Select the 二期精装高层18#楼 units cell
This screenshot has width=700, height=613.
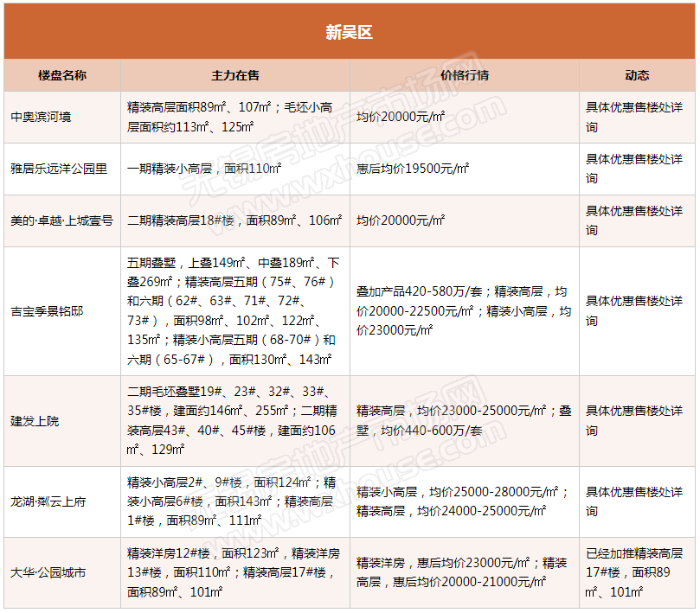pyautogui.click(x=234, y=220)
